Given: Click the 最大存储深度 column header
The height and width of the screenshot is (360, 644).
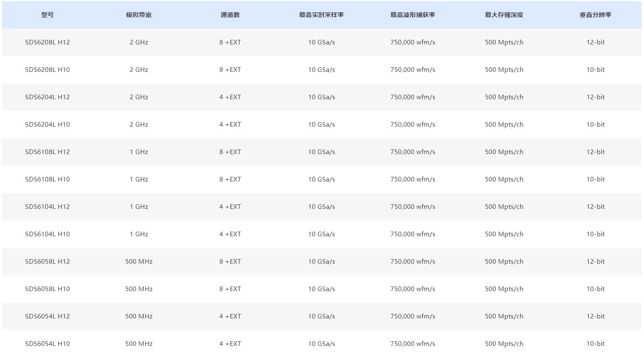Looking at the screenshot, I should point(504,15).
